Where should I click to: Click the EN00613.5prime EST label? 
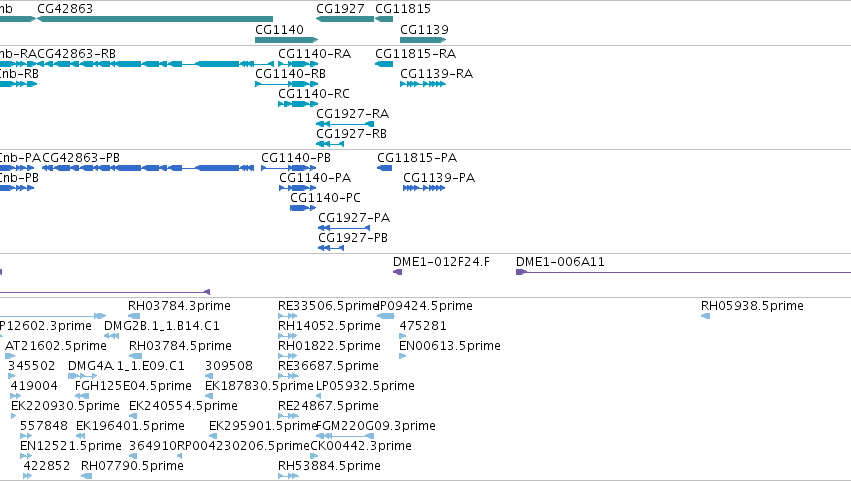450,346
